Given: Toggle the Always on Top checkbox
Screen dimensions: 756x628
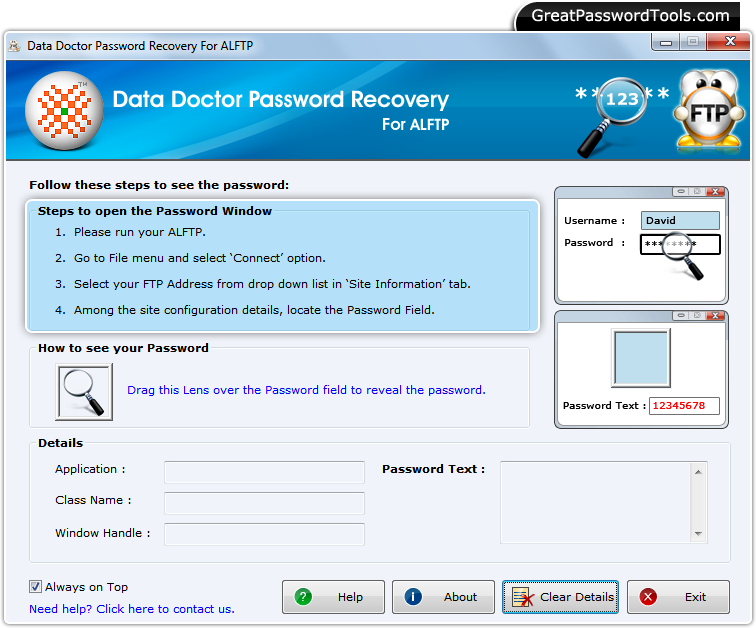Looking at the screenshot, I should pos(35,587).
